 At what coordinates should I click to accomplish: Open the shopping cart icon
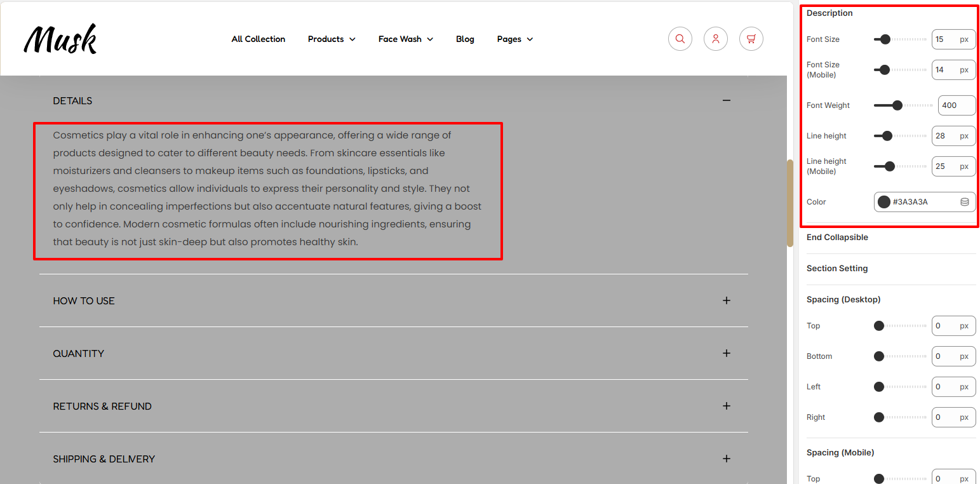[751, 39]
